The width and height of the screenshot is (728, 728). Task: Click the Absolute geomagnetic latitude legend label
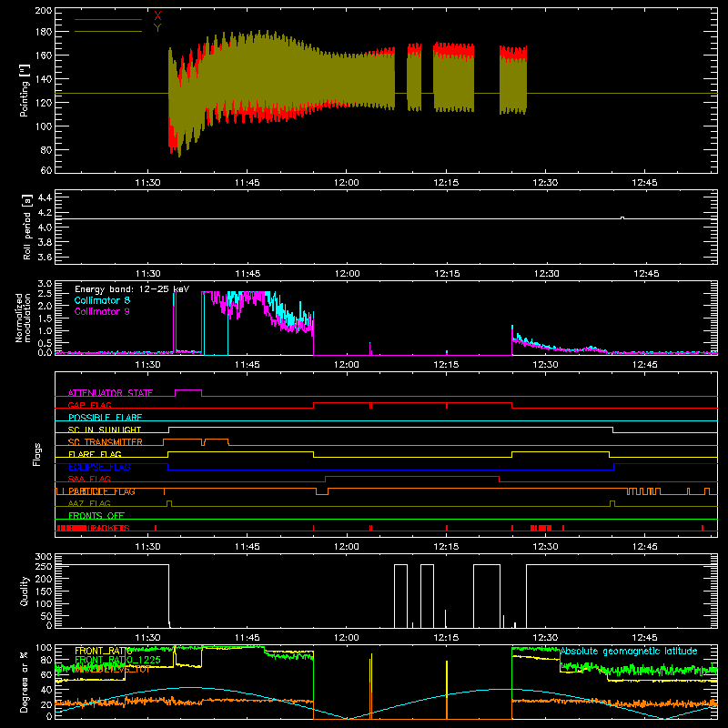pos(629,651)
